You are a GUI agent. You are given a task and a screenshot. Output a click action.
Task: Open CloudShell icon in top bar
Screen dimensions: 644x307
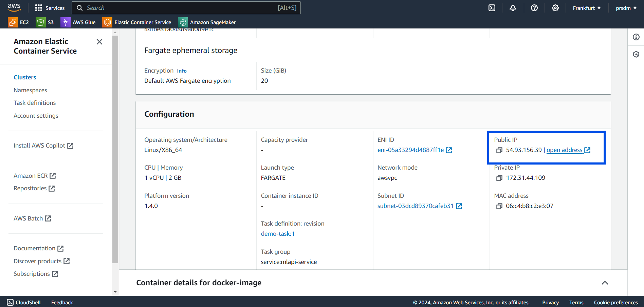click(492, 8)
